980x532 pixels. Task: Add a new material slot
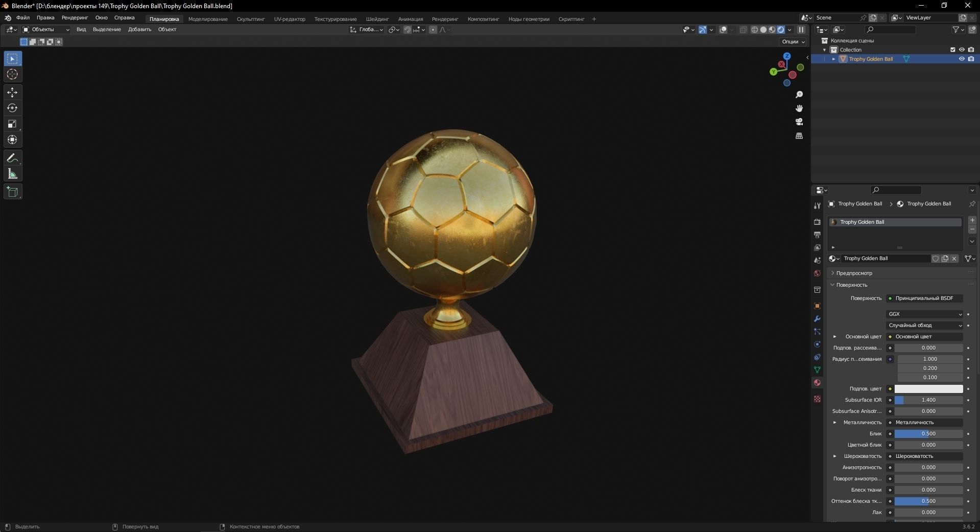972,220
